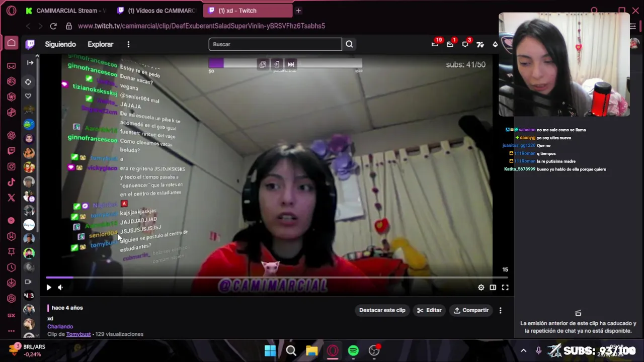
Task: Open the Opera browser main menu
Action: tap(11, 11)
